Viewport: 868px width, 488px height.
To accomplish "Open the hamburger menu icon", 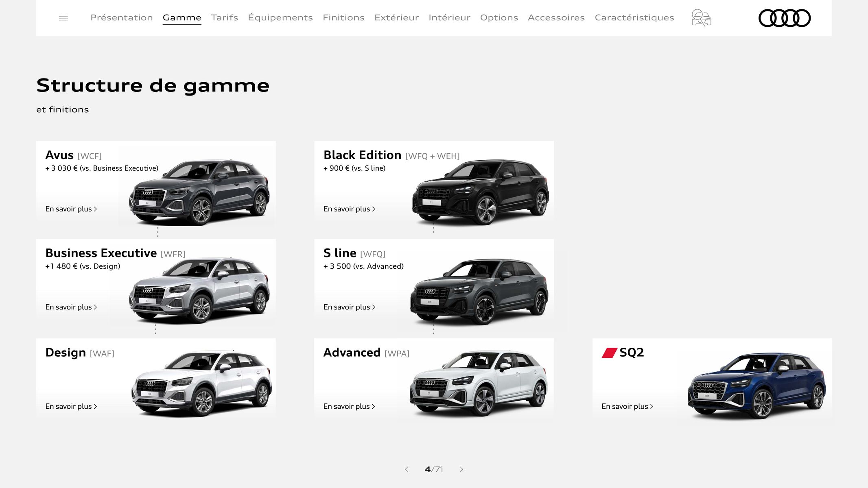I will 63,18.
